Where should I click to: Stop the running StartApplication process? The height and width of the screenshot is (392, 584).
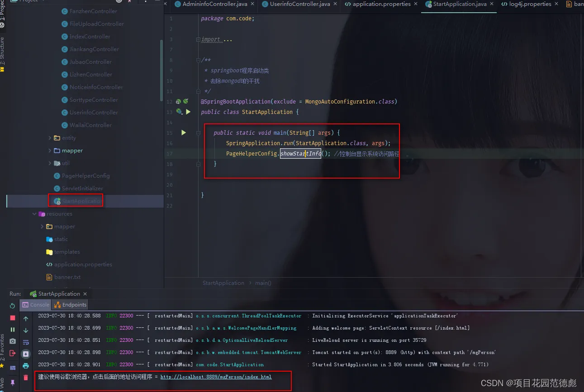[x=13, y=318]
